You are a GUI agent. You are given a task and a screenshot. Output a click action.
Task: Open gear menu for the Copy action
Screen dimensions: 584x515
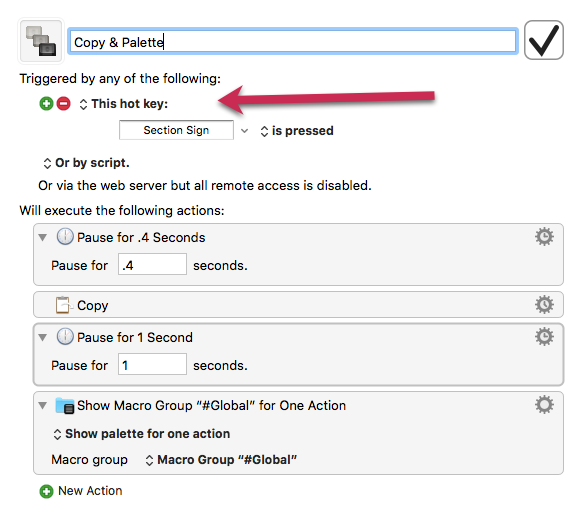(x=544, y=305)
